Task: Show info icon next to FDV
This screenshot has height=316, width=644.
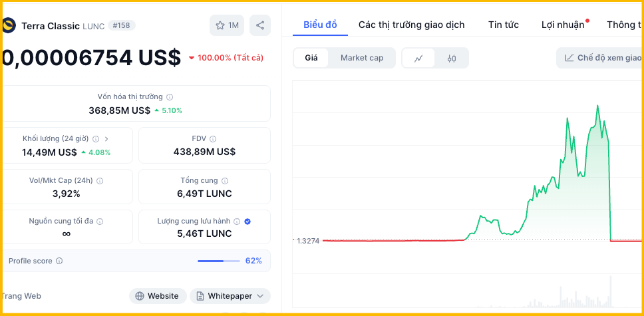Action: click(213, 139)
